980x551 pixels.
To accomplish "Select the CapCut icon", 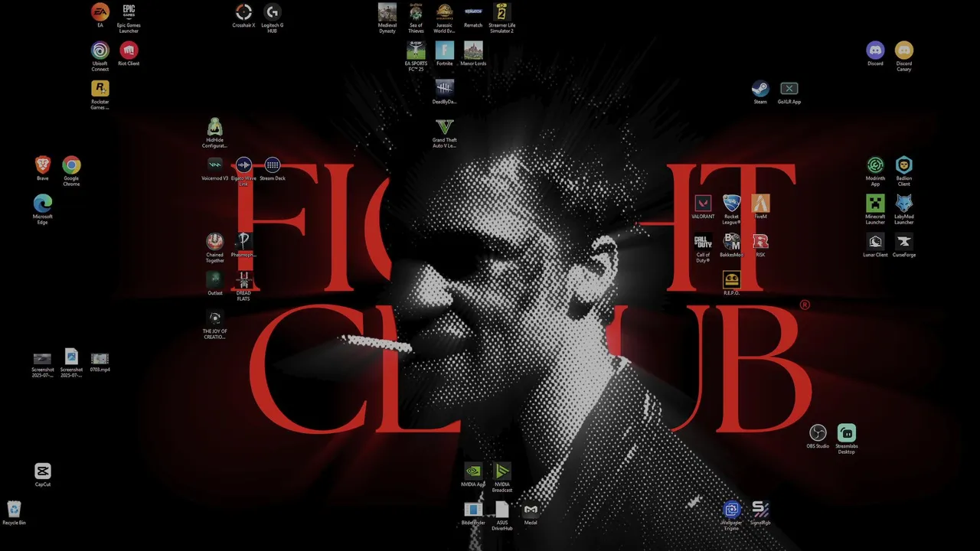I will tap(42, 471).
